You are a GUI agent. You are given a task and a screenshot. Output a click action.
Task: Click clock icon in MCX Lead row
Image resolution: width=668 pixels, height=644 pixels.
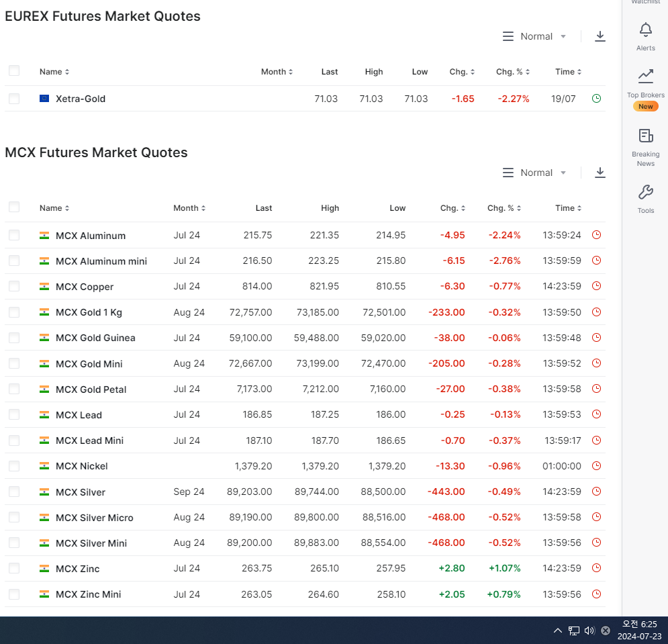click(596, 414)
